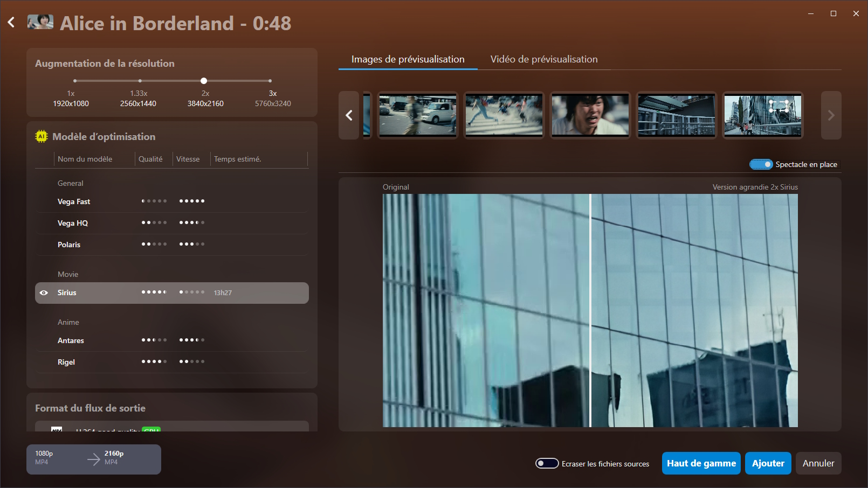Screen dimensions: 868x488
Task: Select the shouting man face thumbnail
Action: 590,115
